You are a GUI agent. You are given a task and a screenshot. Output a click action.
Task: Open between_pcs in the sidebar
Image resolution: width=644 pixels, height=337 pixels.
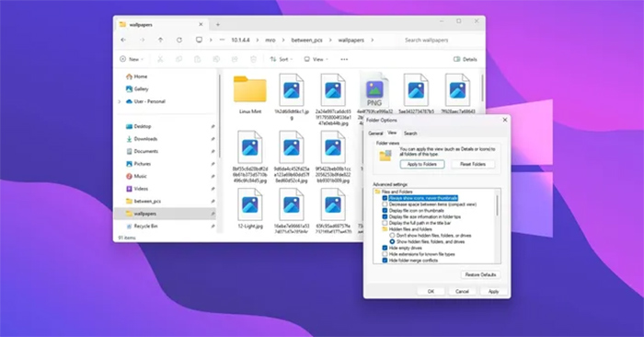coord(144,201)
